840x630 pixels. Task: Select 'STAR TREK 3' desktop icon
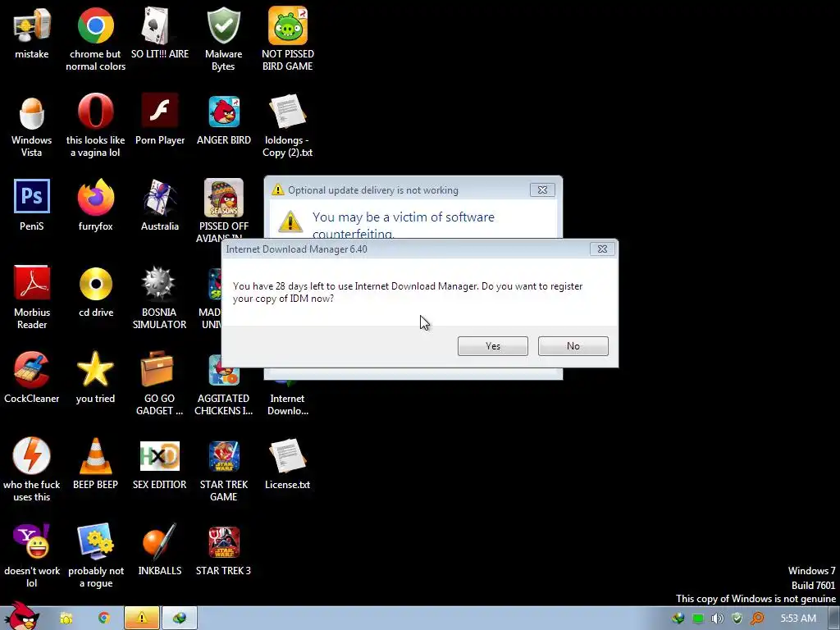click(223, 550)
